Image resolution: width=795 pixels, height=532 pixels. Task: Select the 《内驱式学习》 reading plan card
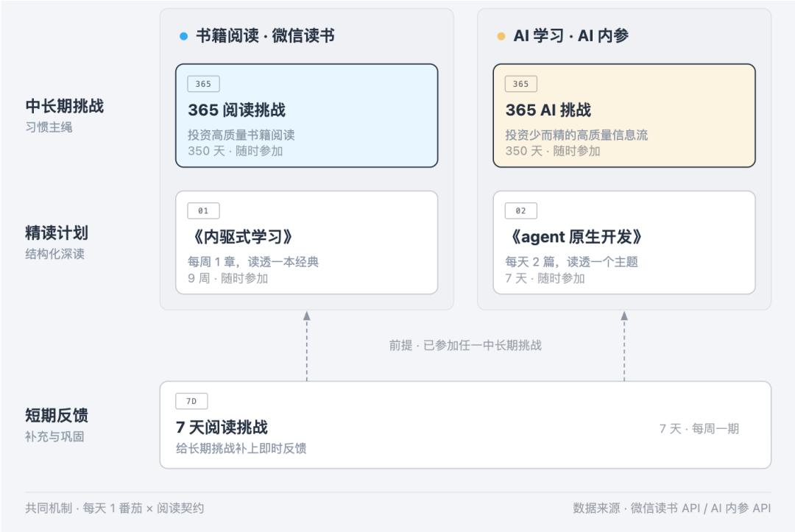tap(307, 243)
